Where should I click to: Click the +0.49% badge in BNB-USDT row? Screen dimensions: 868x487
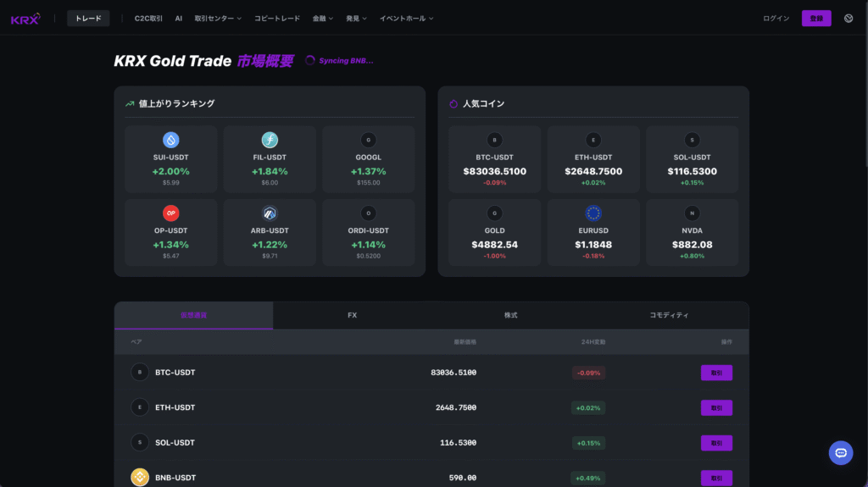click(588, 479)
